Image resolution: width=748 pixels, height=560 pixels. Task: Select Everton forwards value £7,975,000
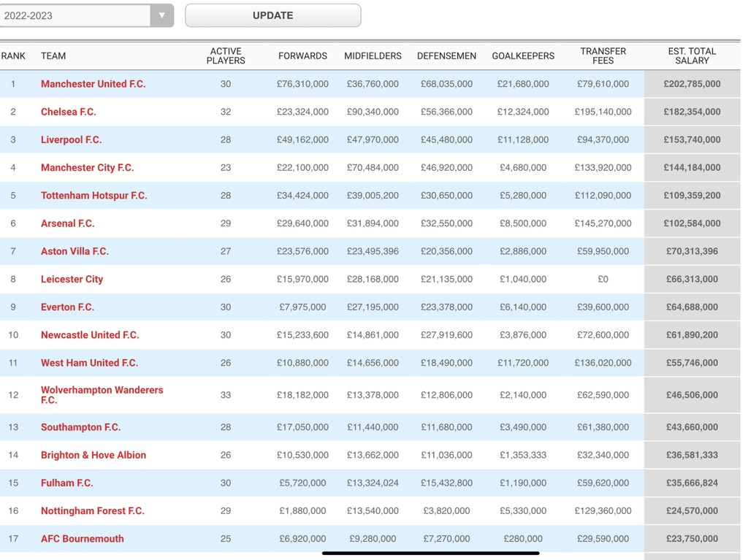tap(302, 307)
